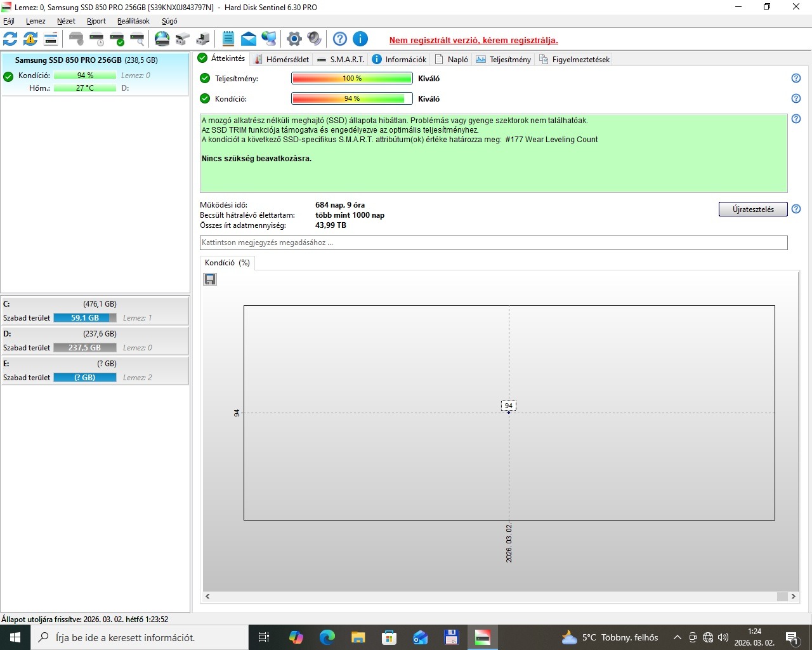Switch to the S.M.A.R.T. tab
812x650 pixels.
pos(341,59)
